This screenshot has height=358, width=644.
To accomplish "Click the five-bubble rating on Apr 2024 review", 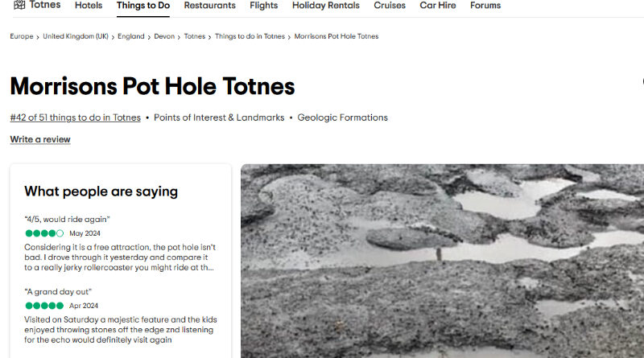I will (44, 307).
